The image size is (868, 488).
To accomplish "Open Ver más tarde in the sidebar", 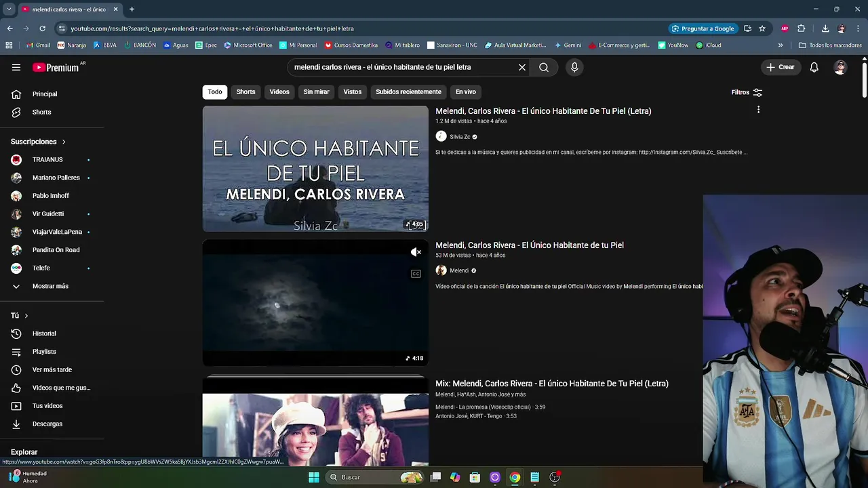I will [x=52, y=369].
